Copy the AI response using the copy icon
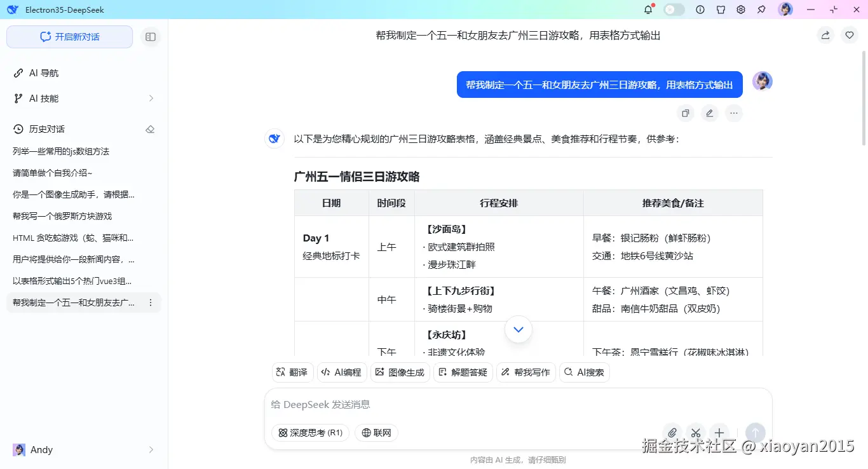 [x=685, y=113]
